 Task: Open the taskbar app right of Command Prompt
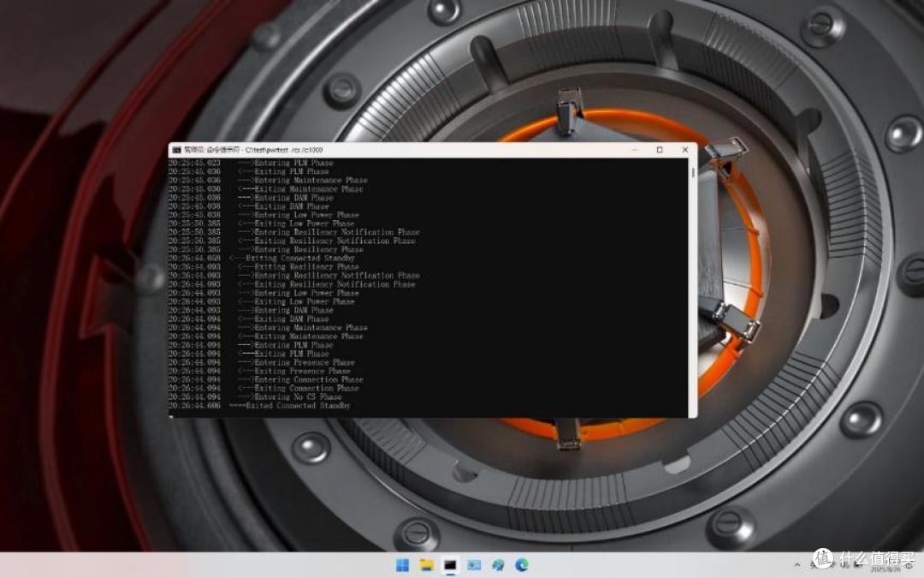click(x=474, y=566)
